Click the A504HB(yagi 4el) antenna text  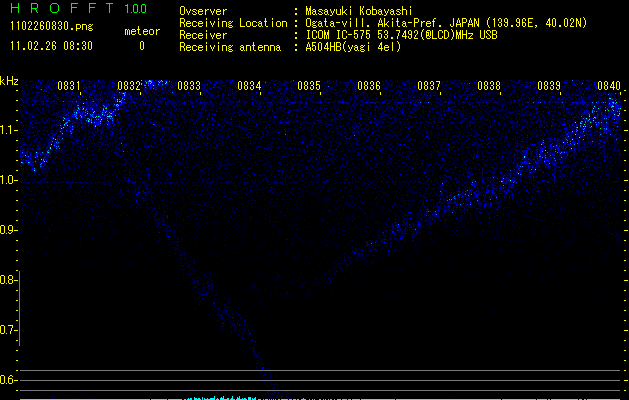click(353, 47)
